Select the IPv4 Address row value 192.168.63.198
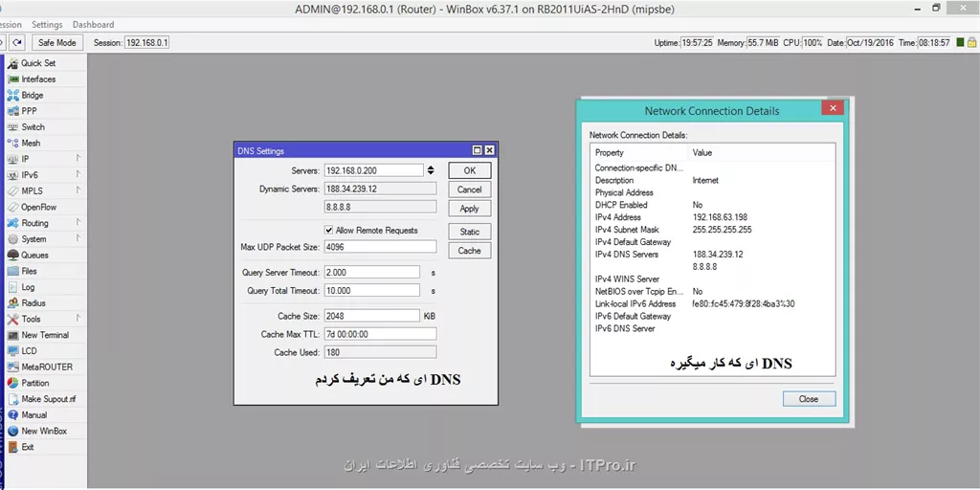 (720, 217)
